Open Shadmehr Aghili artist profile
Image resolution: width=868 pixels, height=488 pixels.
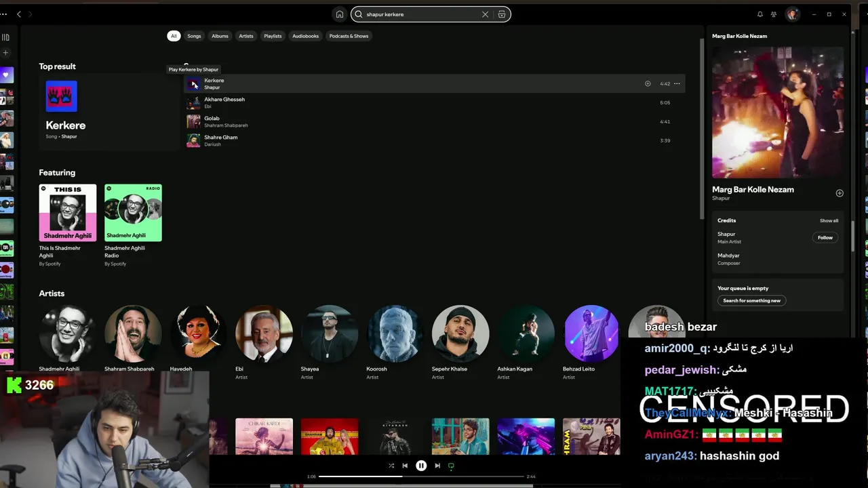point(68,334)
